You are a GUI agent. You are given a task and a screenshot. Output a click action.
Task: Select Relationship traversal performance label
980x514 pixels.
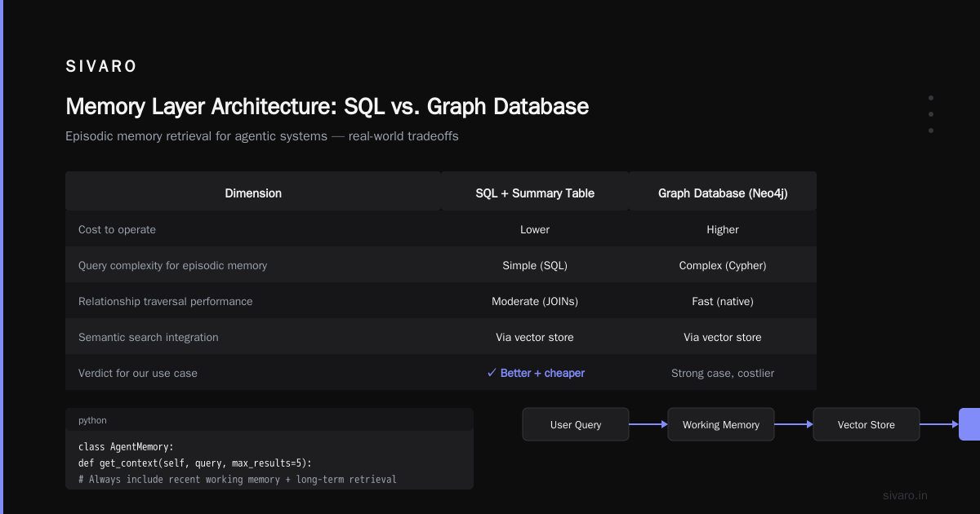(166, 301)
